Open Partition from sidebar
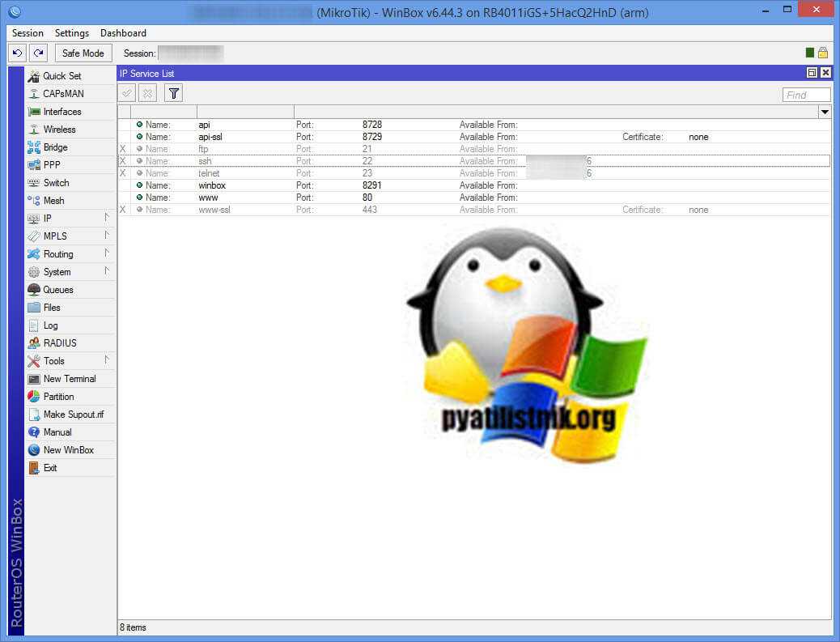This screenshot has height=642, width=840. click(x=70, y=397)
